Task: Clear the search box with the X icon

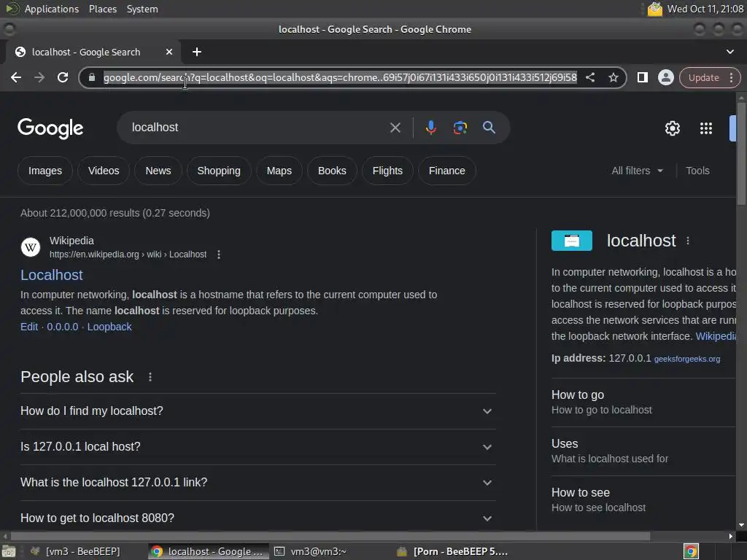Action: coord(395,128)
